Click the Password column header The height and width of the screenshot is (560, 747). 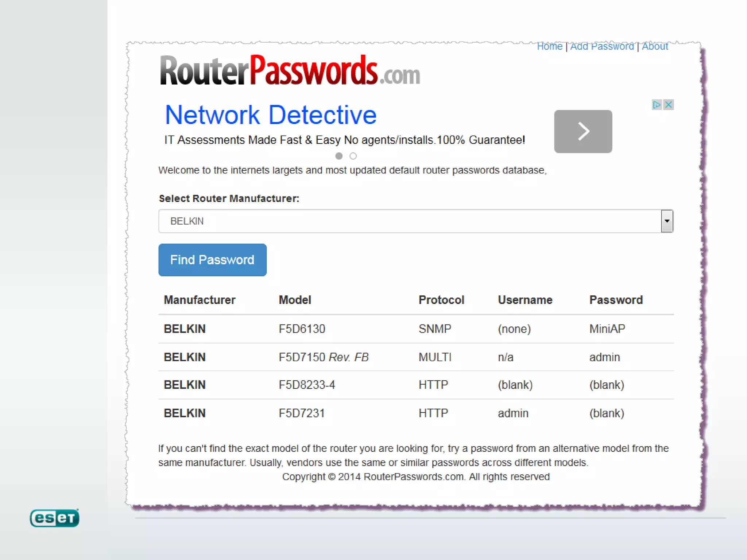pyautogui.click(x=616, y=300)
